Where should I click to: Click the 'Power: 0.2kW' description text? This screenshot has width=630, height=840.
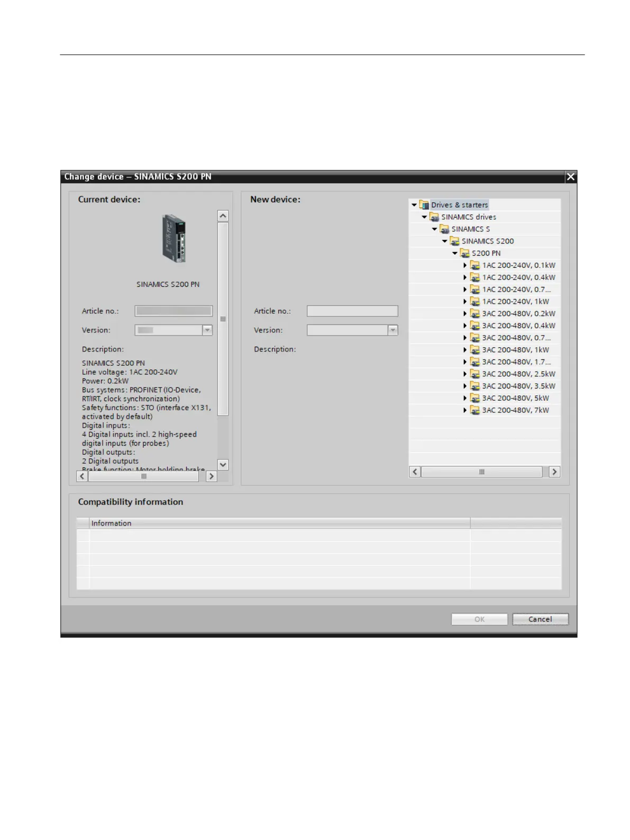[x=105, y=381]
